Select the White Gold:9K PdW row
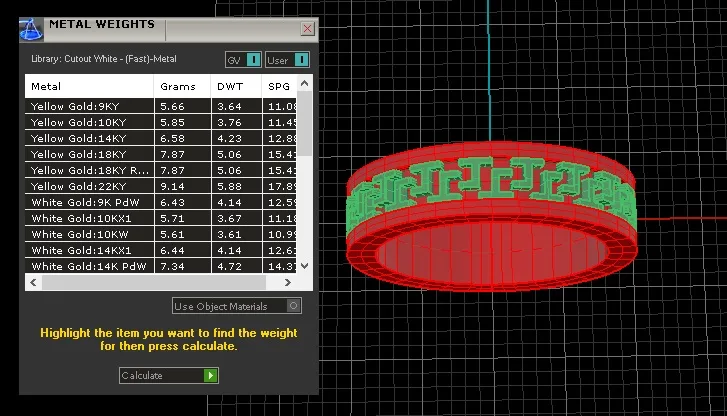The image size is (727, 416). pos(160,202)
